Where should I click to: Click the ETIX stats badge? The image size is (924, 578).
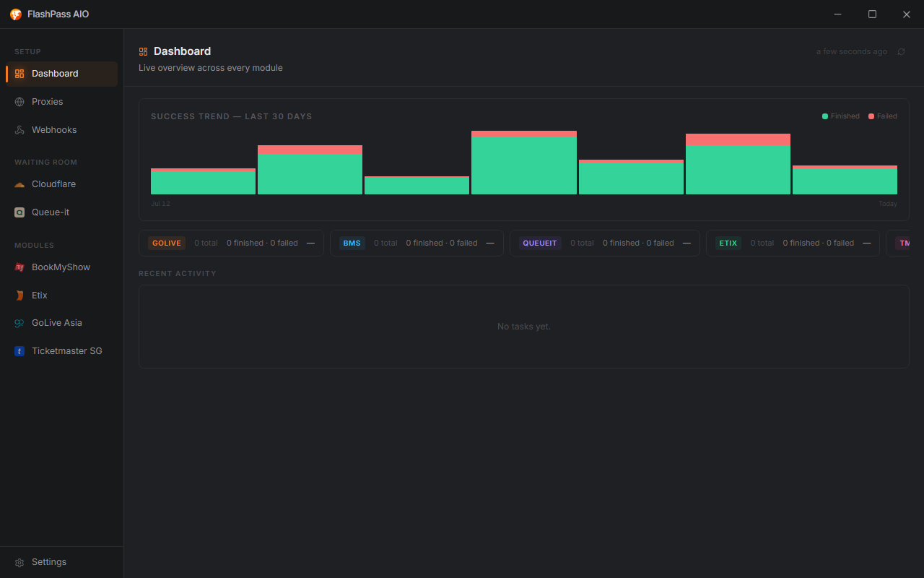click(x=728, y=243)
